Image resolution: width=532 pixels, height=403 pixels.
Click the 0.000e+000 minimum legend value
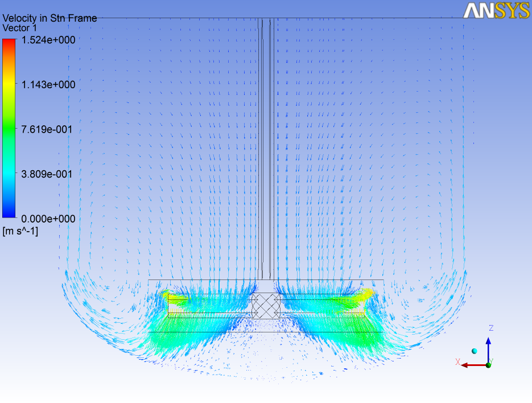(x=48, y=219)
